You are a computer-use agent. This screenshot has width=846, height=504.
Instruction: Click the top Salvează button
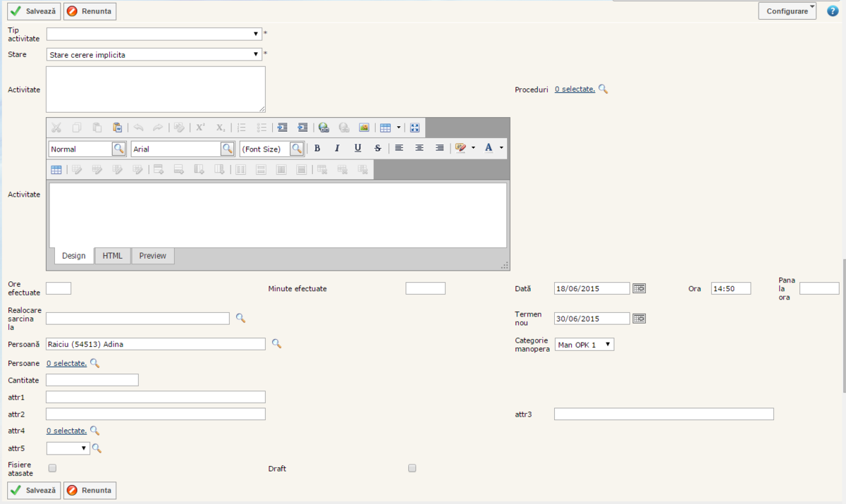(34, 11)
